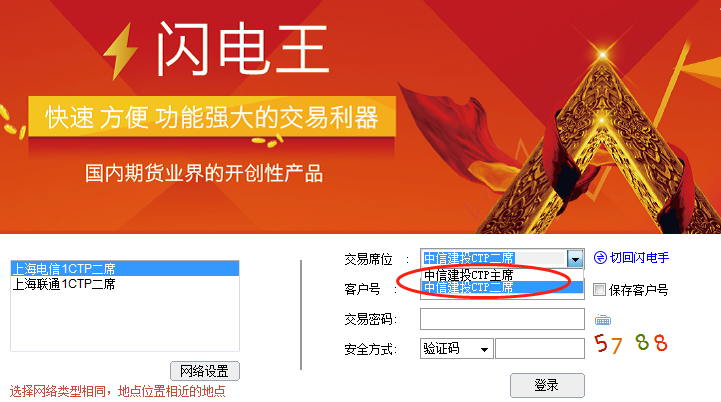Choose 中信建投CTP二席 option in dropdown list
721x402 pixels.
tap(502, 287)
